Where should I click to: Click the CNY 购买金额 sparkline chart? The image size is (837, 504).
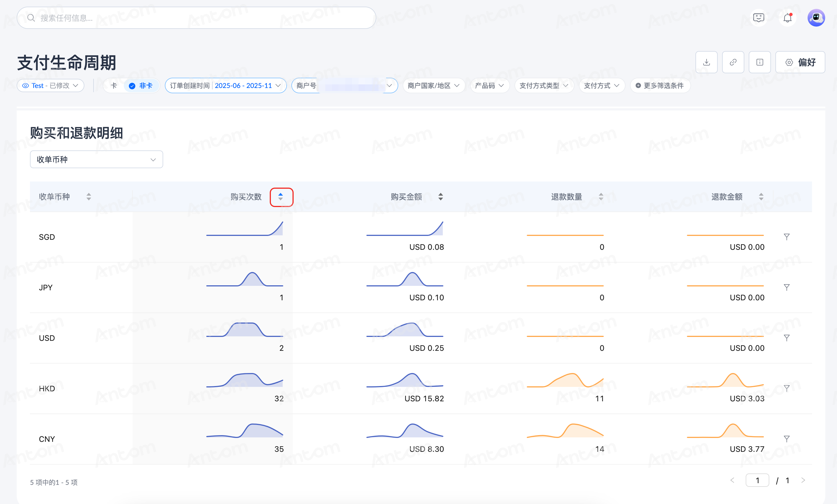405,431
